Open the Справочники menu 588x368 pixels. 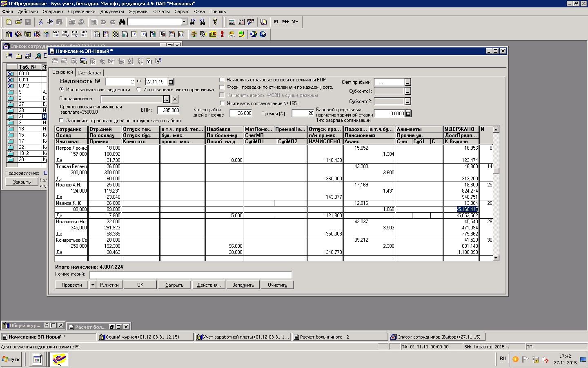[x=82, y=11]
